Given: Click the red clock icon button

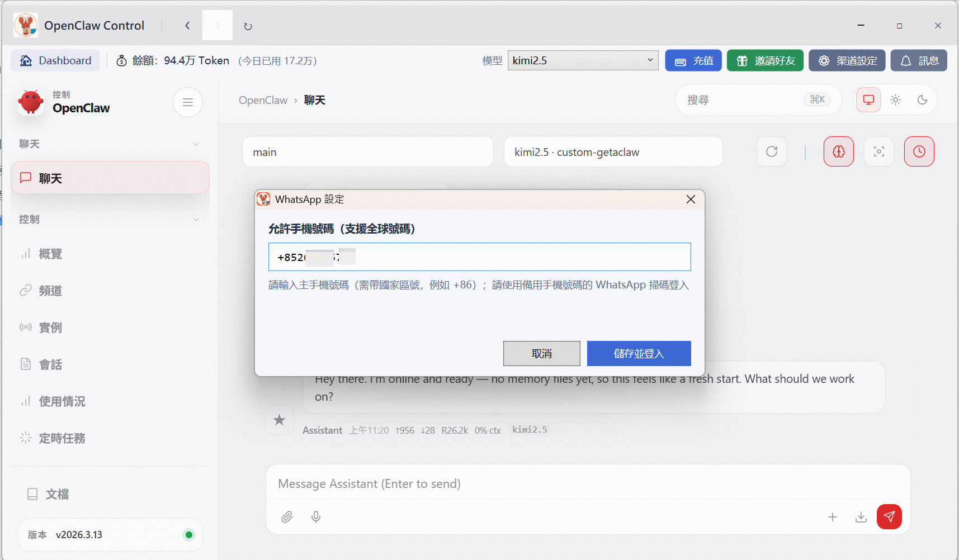Looking at the screenshot, I should click(919, 151).
